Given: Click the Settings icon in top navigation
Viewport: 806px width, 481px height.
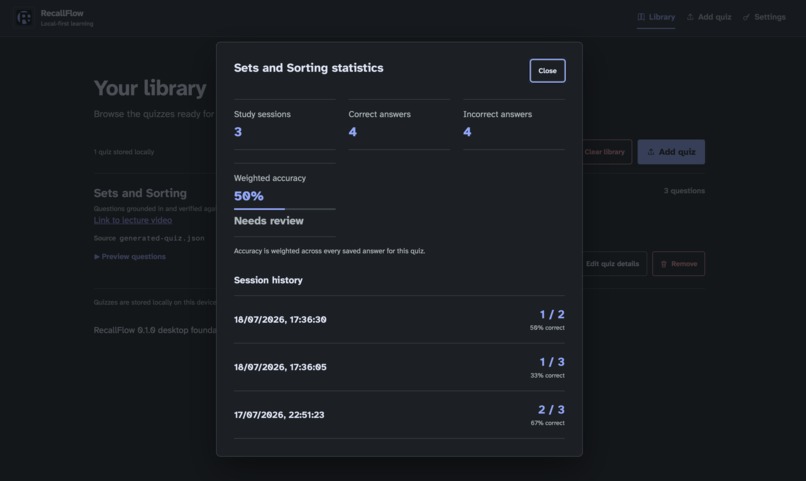Looking at the screenshot, I should click(x=746, y=17).
